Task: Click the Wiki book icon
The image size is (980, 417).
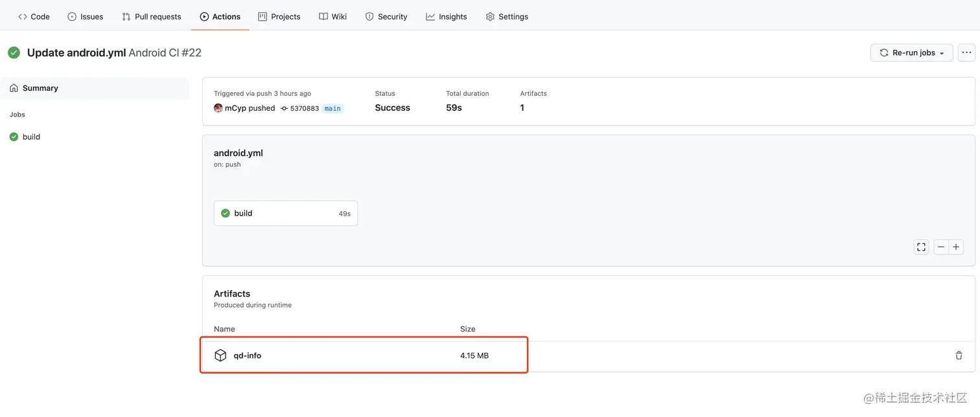Action: point(323,16)
